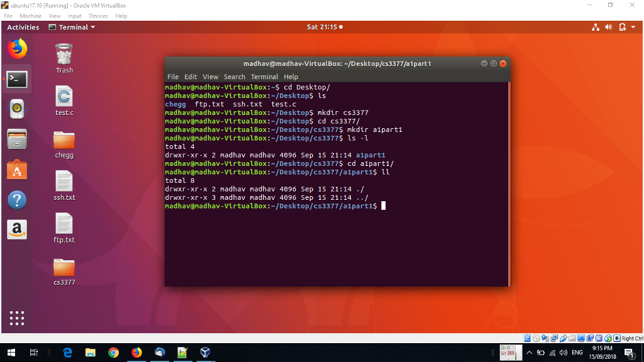Open the terminal View menu
The height and width of the screenshot is (362, 644).
pos(210,77)
